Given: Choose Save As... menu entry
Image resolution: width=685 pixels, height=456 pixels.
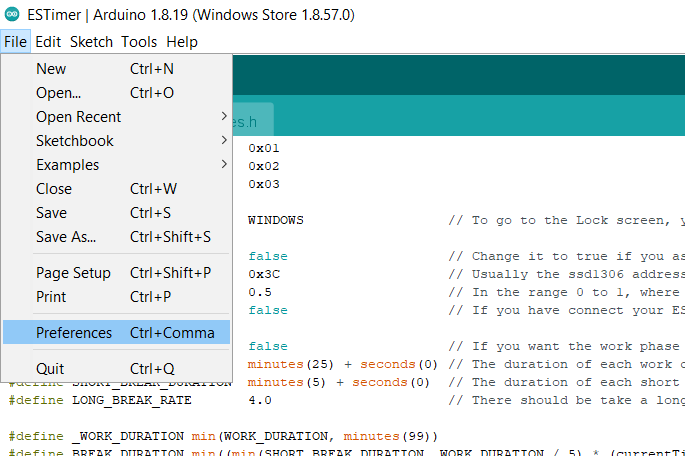Looking at the screenshot, I should pyautogui.click(x=116, y=237).
